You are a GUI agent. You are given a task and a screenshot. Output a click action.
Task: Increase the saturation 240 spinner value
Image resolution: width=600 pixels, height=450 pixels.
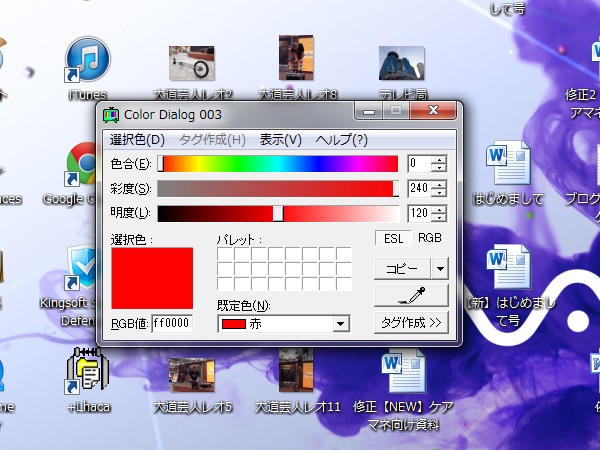pyautogui.click(x=439, y=184)
